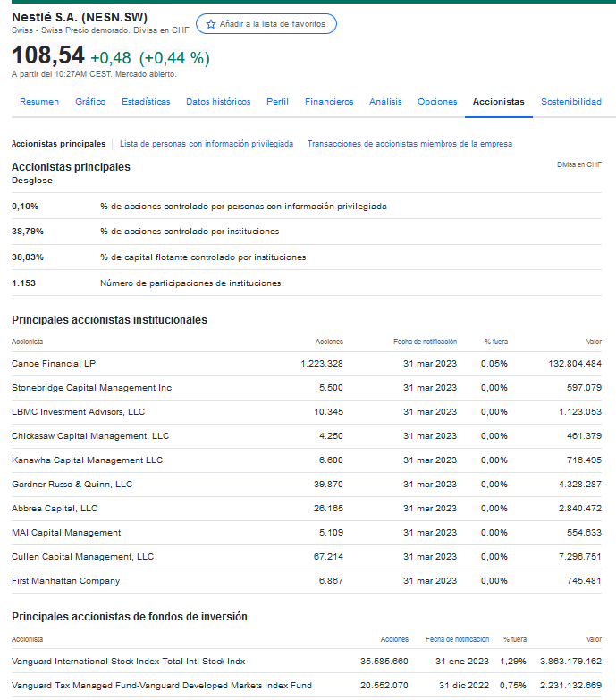
Task: Click the +0,48 price change value
Action: pos(111,58)
